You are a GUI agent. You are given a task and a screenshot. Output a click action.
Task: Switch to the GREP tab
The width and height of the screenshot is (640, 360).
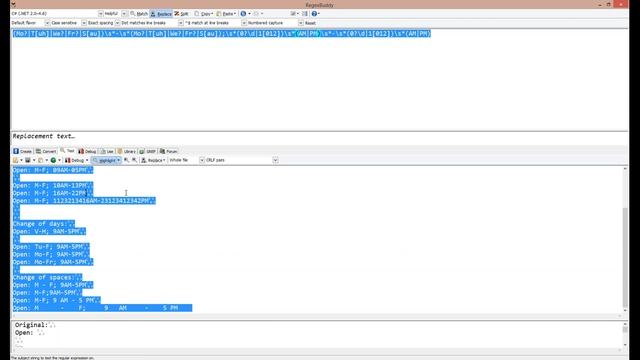click(148, 151)
